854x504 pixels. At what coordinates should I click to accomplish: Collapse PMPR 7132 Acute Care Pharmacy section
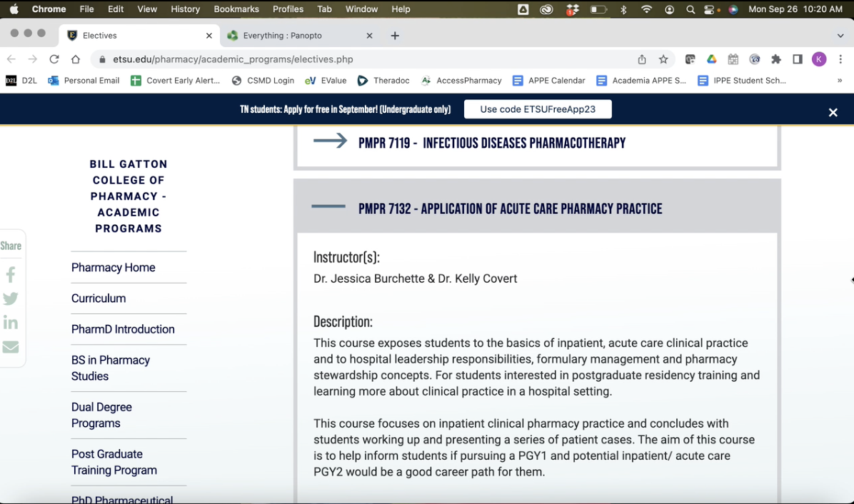click(510, 208)
